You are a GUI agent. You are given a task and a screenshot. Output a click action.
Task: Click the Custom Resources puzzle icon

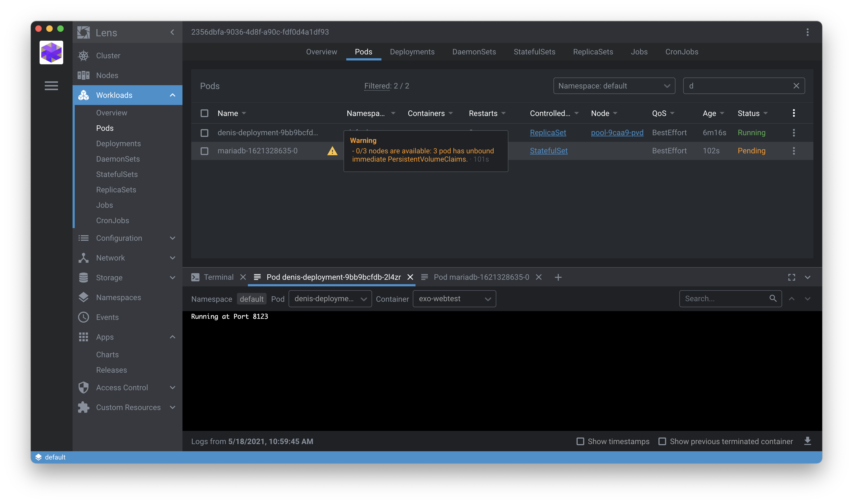click(84, 407)
